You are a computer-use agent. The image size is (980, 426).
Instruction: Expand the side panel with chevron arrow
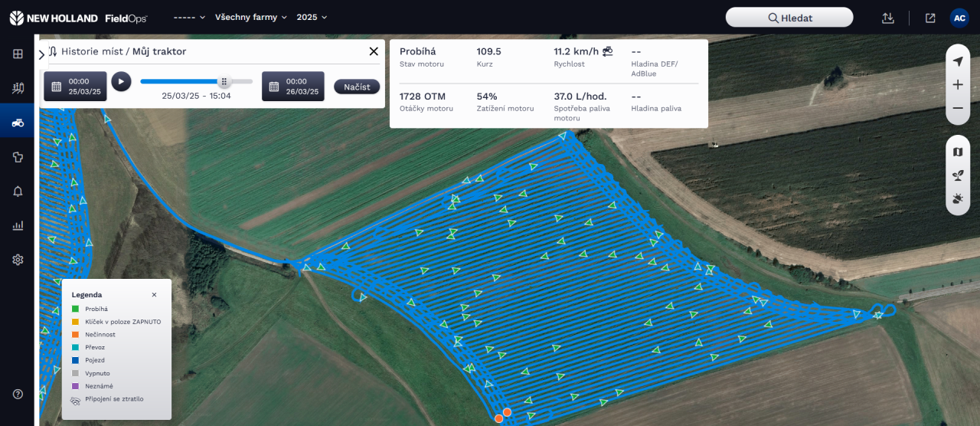pos(41,54)
